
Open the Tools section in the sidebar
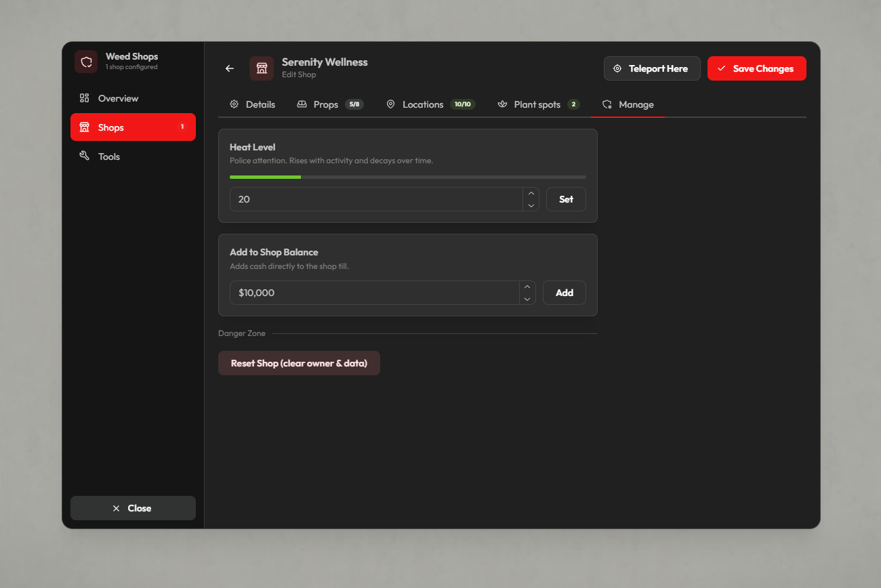[133, 156]
